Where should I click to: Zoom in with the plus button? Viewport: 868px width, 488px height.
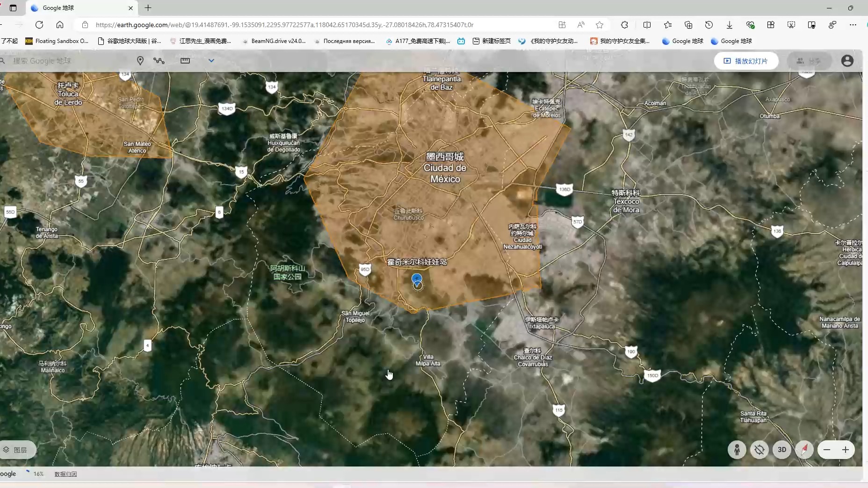click(846, 450)
